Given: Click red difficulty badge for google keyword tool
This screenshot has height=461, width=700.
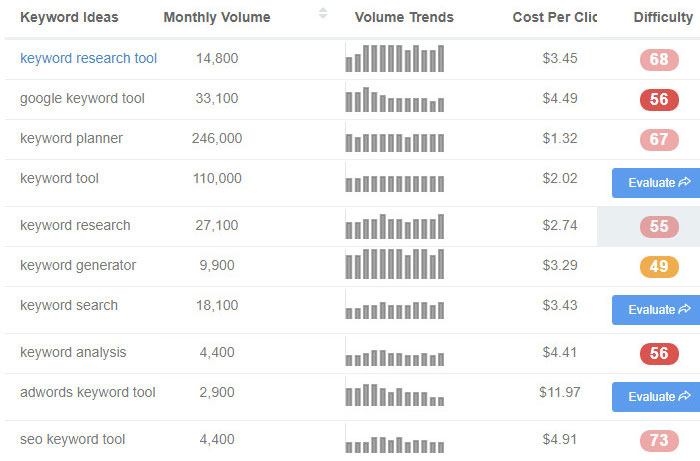Looking at the screenshot, I should (x=659, y=100).
